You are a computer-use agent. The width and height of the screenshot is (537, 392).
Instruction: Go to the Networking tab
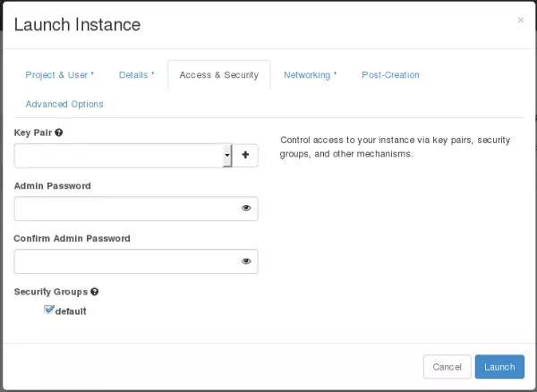(x=311, y=75)
